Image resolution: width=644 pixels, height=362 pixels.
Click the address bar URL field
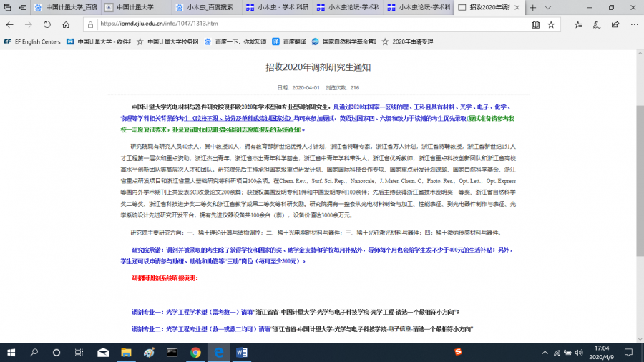point(286,24)
